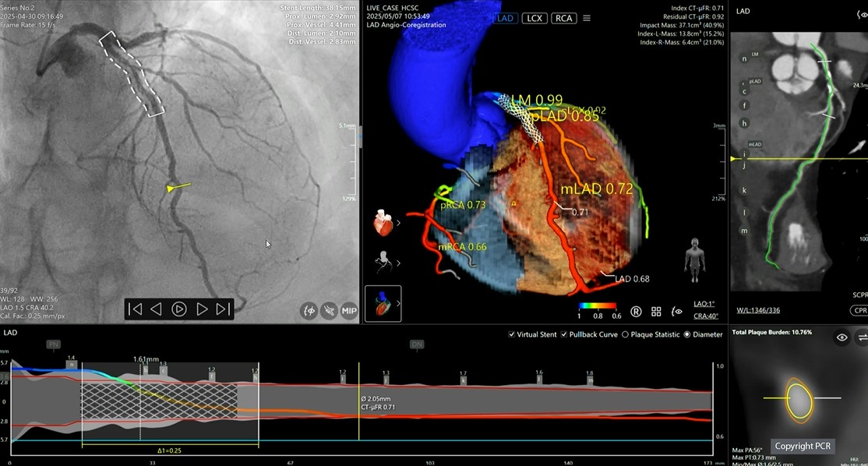Expand options next to heart model thumbnail
The height and width of the screenshot is (466, 868).
point(398,223)
